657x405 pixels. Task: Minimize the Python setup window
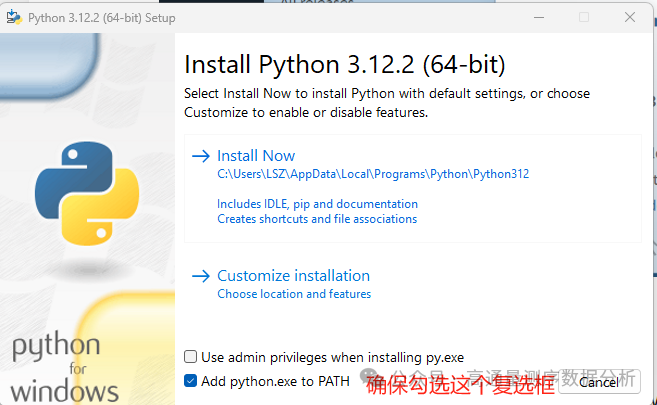point(539,17)
